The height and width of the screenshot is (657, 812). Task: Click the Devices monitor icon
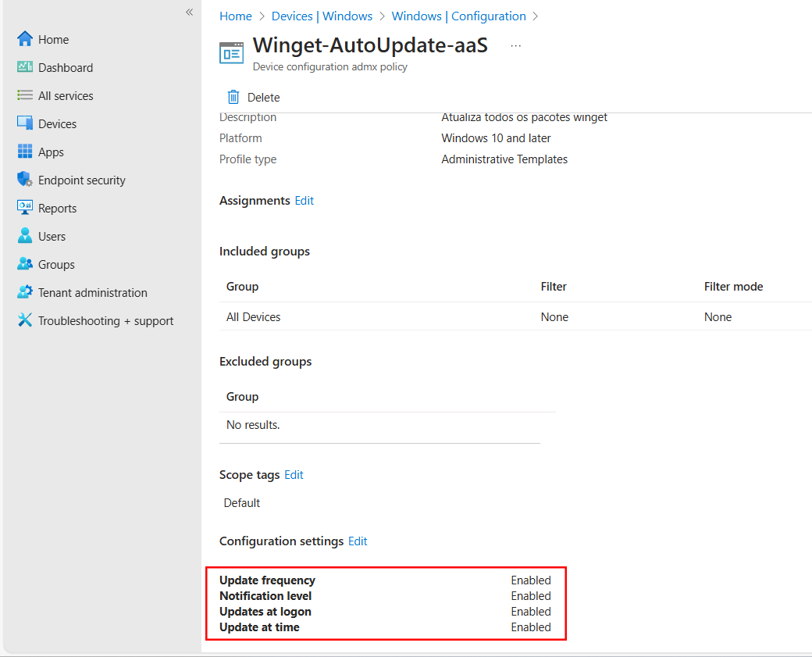tap(25, 123)
